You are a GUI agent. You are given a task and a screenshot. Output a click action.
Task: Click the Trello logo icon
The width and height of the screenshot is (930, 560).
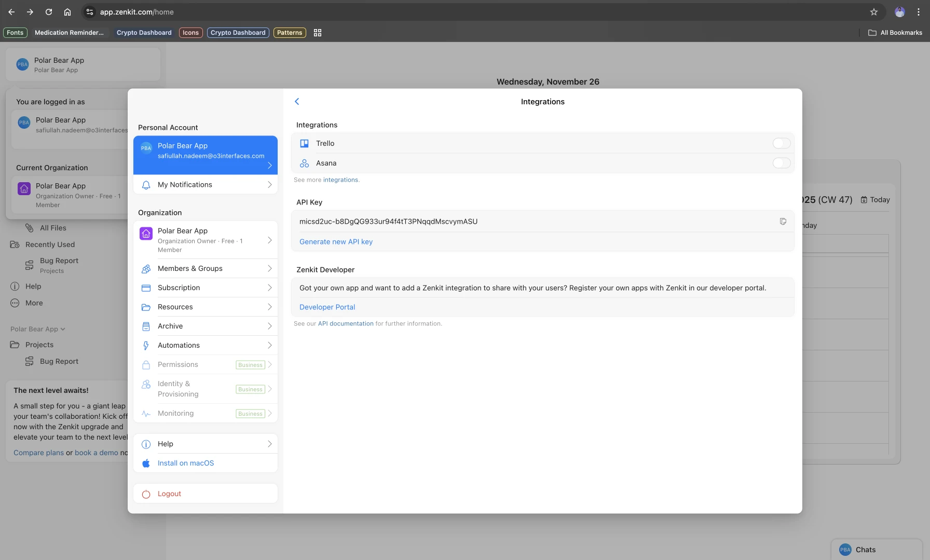click(305, 144)
